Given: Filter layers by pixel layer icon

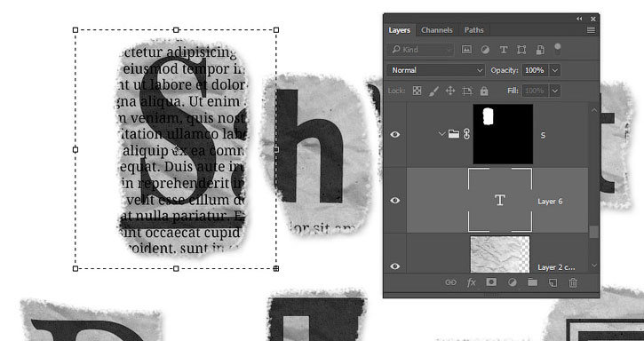Looking at the screenshot, I should [x=466, y=50].
